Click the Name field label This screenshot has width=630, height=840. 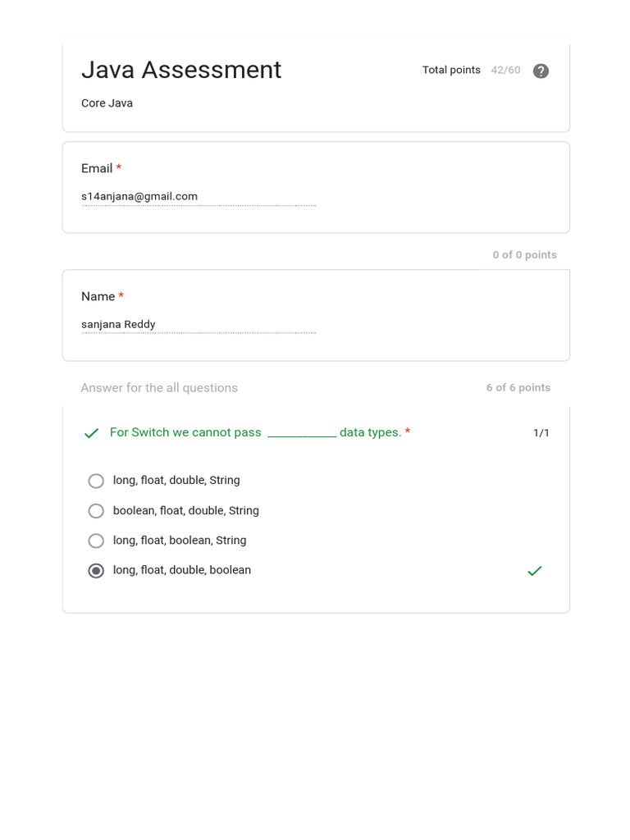click(98, 296)
